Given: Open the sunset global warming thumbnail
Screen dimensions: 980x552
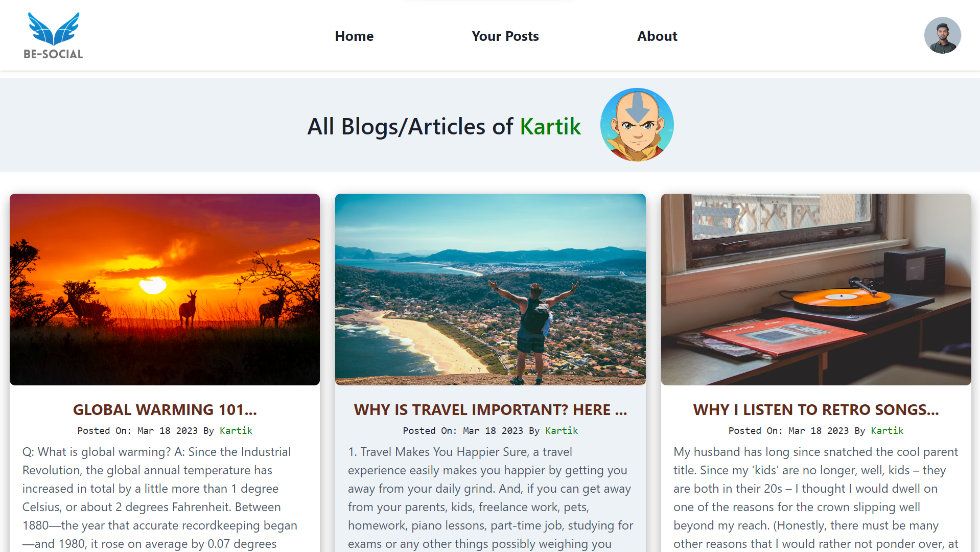Looking at the screenshot, I should pos(165,289).
